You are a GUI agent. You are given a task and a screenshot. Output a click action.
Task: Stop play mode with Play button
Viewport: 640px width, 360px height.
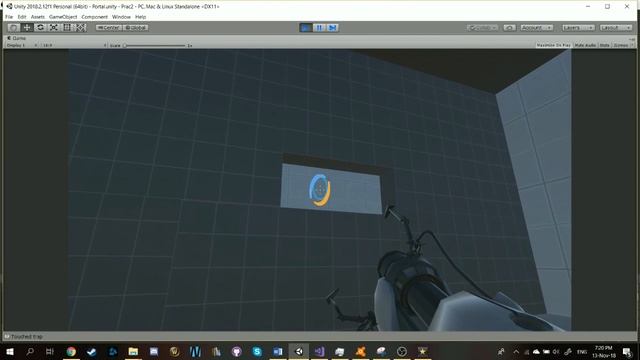click(x=306, y=27)
